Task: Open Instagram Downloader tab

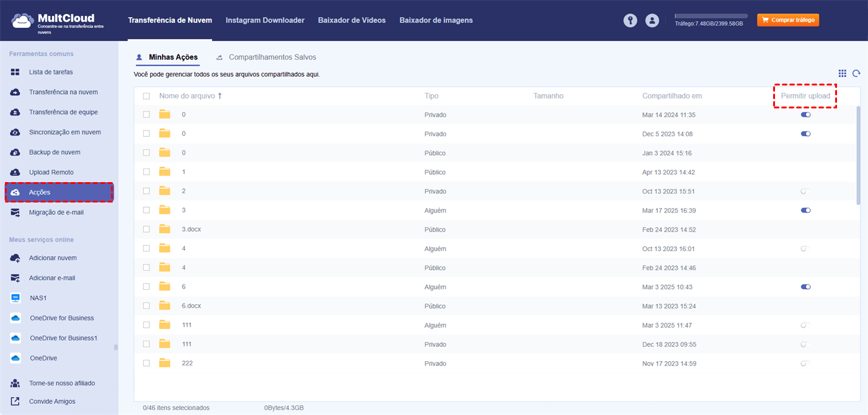Action: tap(265, 20)
